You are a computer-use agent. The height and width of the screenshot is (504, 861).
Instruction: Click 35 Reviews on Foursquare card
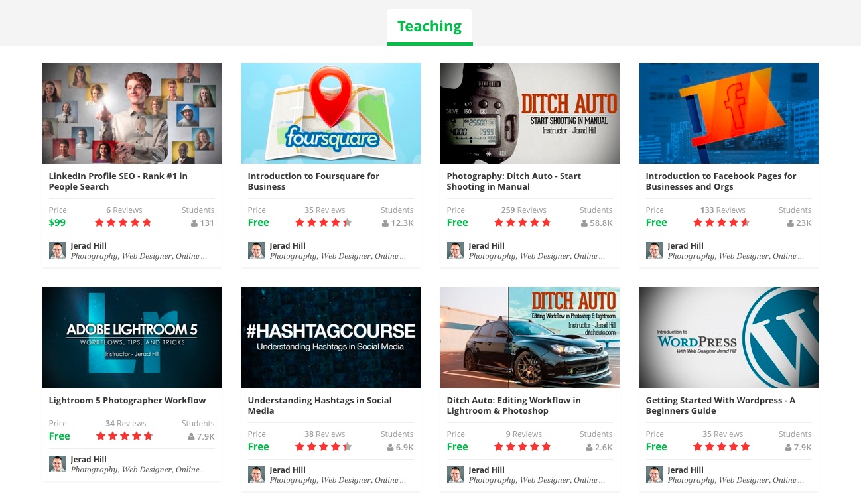click(325, 210)
